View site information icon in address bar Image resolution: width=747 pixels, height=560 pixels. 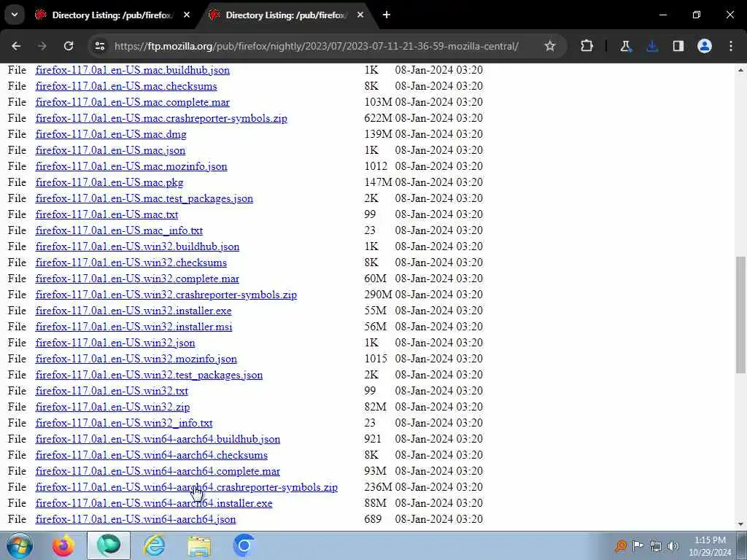(x=99, y=46)
